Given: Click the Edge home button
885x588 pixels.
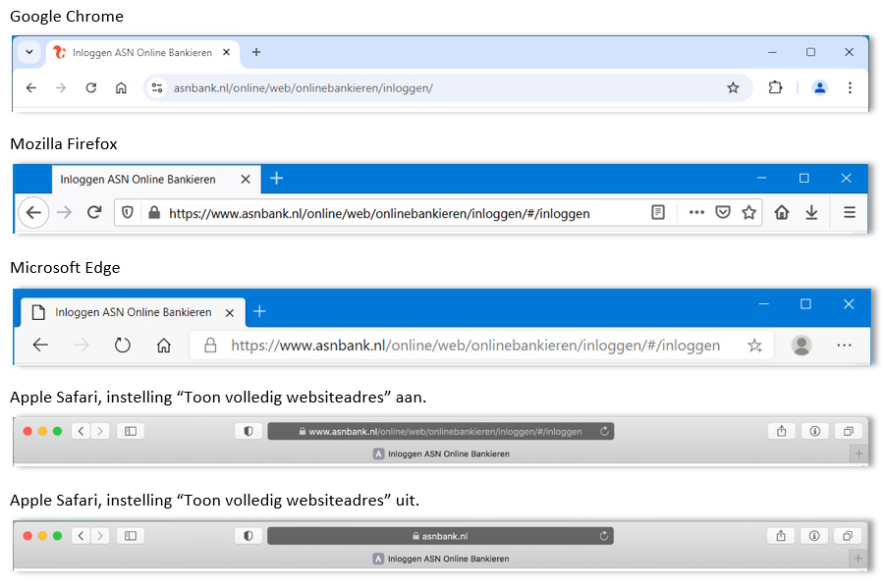Looking at the screenshot, I should click(164, 345).
